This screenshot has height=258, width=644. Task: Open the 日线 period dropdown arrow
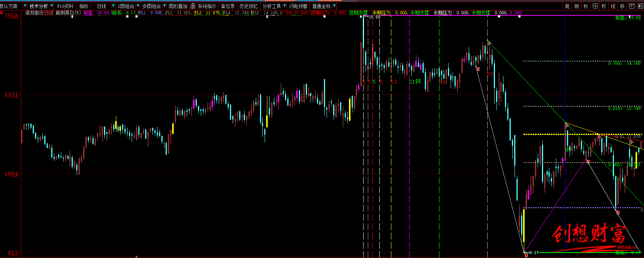(x=113, y=6)
